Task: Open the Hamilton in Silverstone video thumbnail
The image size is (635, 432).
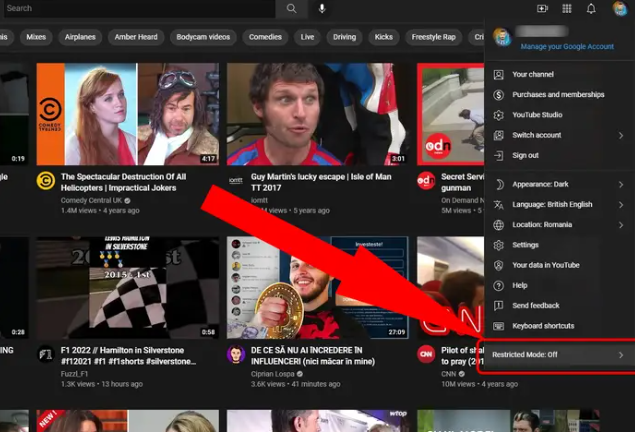Action: point(128,287)
